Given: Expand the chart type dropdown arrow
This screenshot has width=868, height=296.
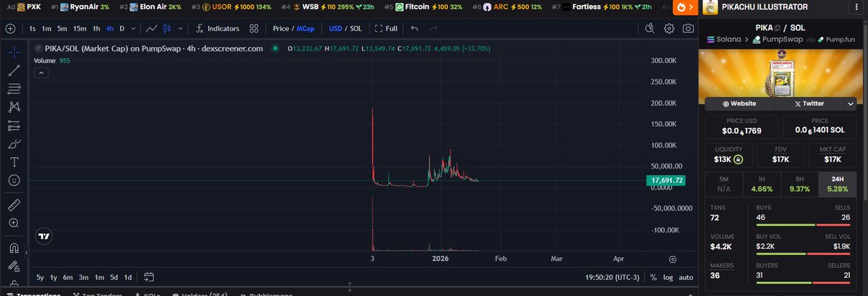Looking at the screenshot, I should (180, 29).
